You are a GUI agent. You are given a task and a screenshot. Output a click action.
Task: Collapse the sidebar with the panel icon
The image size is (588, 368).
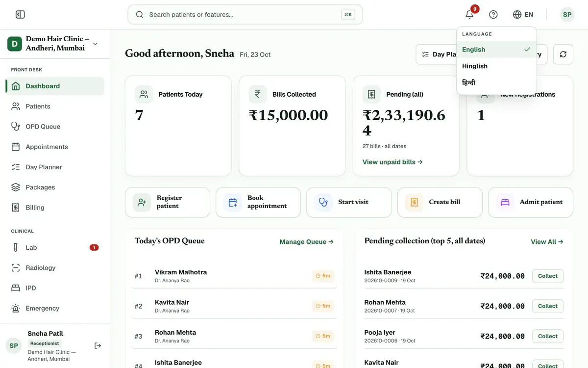point(20,15)
